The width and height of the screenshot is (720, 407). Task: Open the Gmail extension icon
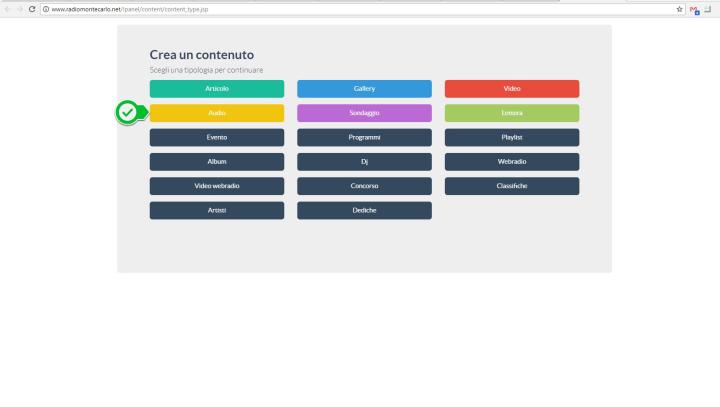(x=695, y=9)
